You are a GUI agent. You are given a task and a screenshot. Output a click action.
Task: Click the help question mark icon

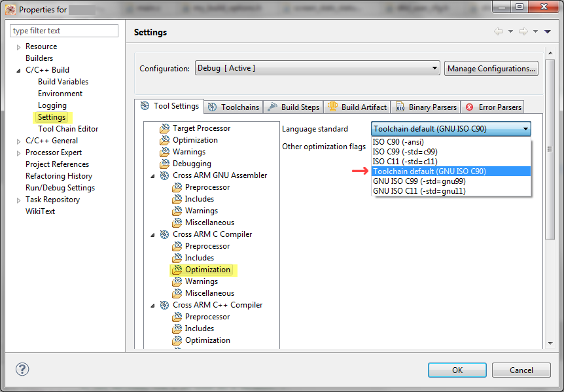point(22,370)
